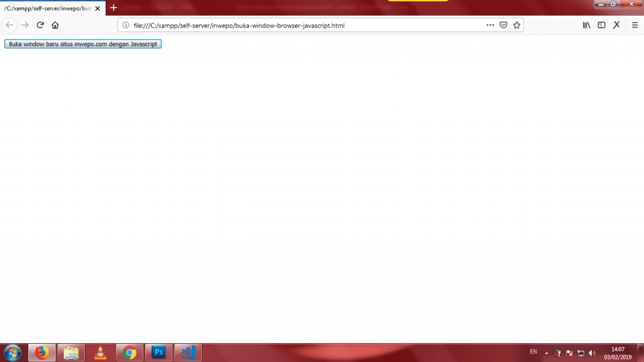Bookmark this page with the star icon
Image resolution: width=644 pixels, height=362 pixels.
517,25
